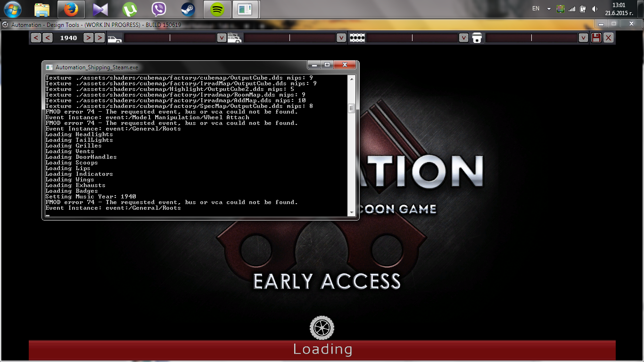The width and height of the screenshot is (644, 362).
Task: Click the 'Loading Exhausts' console line
Action: tap(75, 185)
